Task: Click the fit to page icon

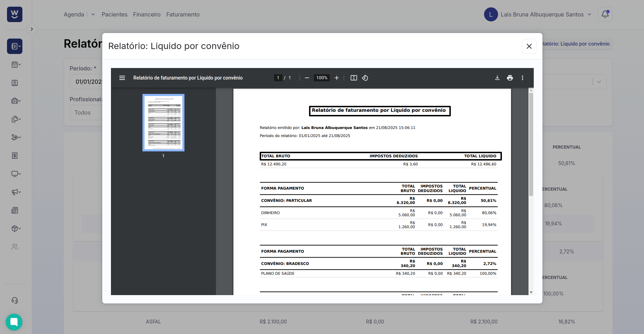Action: 354,78
